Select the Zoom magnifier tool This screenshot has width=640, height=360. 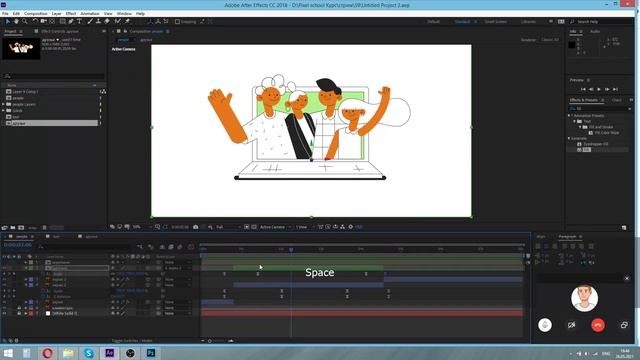click(24, 21)
